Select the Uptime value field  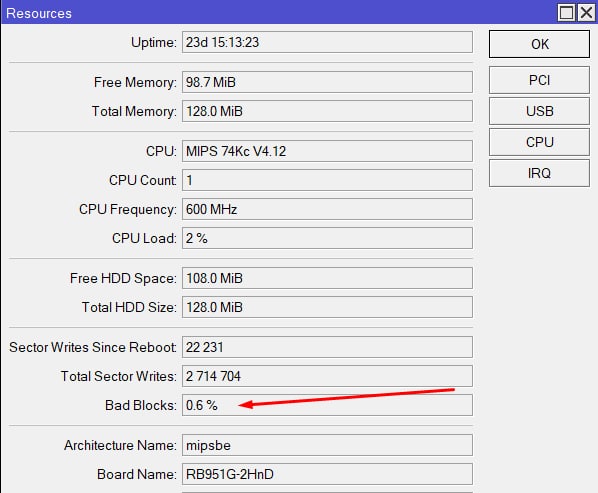pyautogui.click(x=327, y=42)
